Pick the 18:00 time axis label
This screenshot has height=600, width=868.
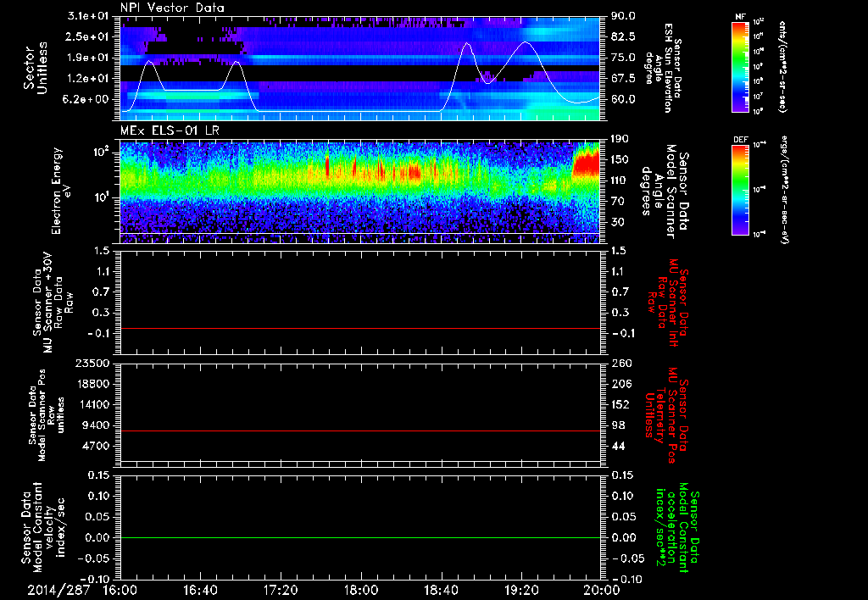(361, 590)
